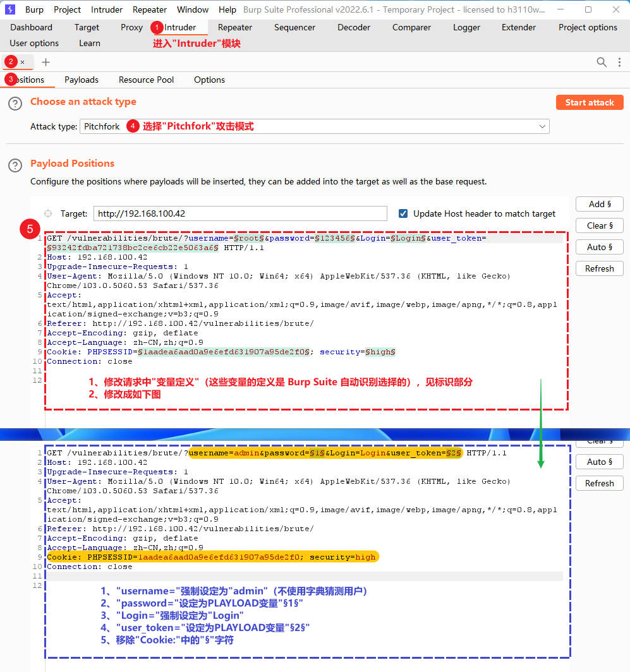
Task: Switch to the Decoder tab
Action: pos(354,27)
